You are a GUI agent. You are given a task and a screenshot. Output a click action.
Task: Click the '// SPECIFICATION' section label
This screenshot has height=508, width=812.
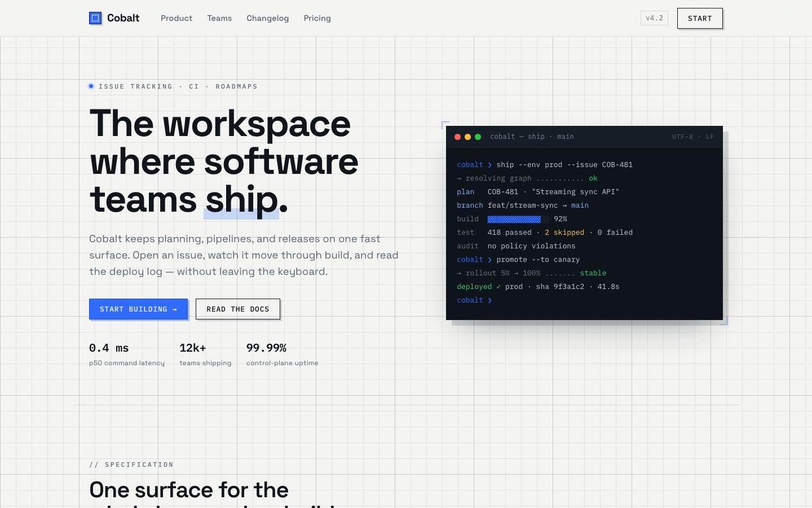(131, 465)
